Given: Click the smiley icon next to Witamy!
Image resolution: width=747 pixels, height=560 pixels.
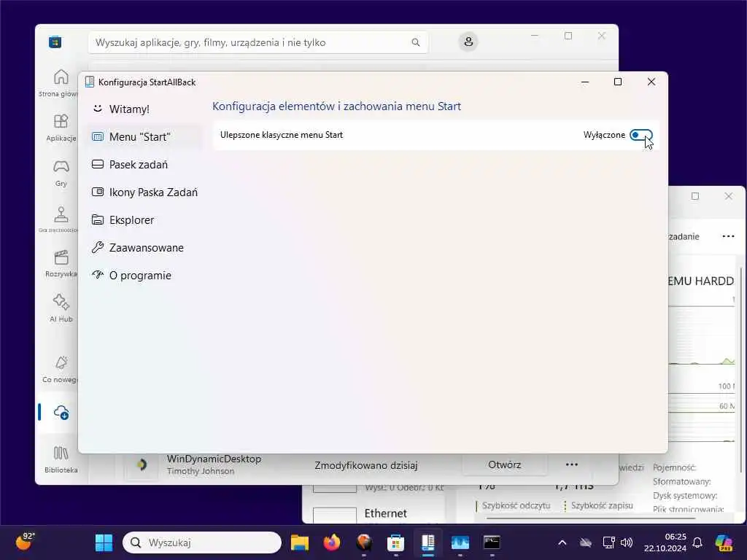Looking at the screenshot, I should [98, 109].
